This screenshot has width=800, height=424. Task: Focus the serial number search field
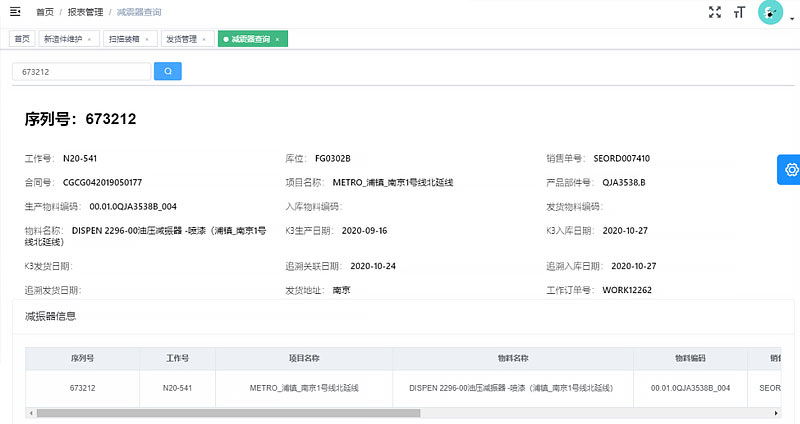81,72
